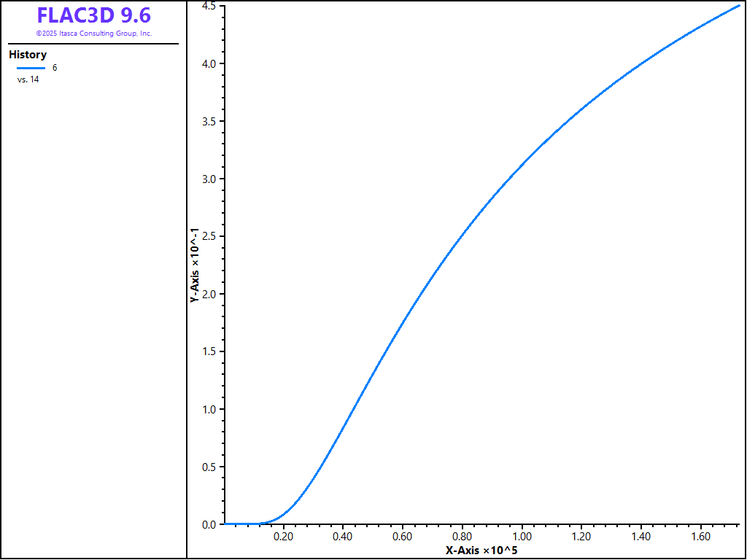The image size is (747, 560).
Task: Click the legend label '6'
Action: tap(55, 68)
